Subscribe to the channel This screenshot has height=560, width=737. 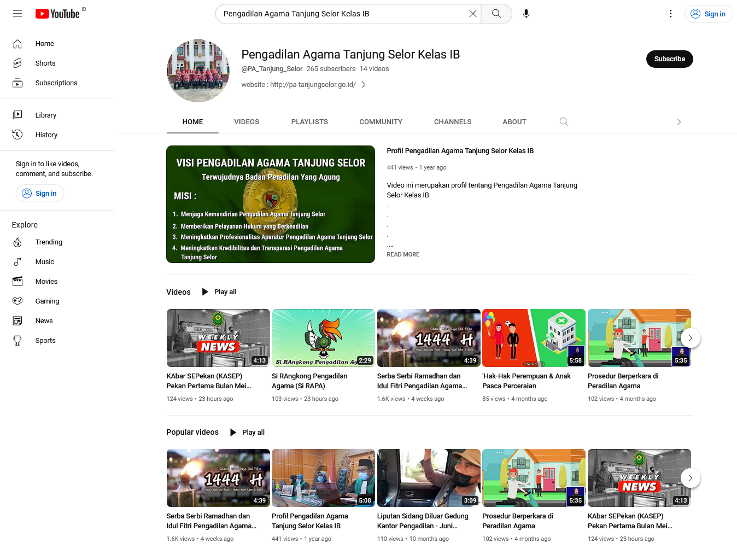click(x=669, y=59)
